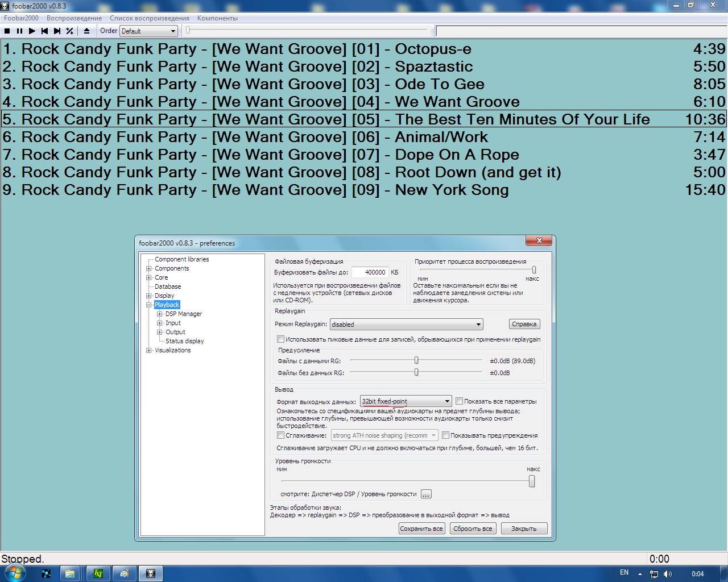Toggle the 'Показывать предупреждения' checkbox
The height and width of the screenshot is (582, 728).
coord(445,435)
